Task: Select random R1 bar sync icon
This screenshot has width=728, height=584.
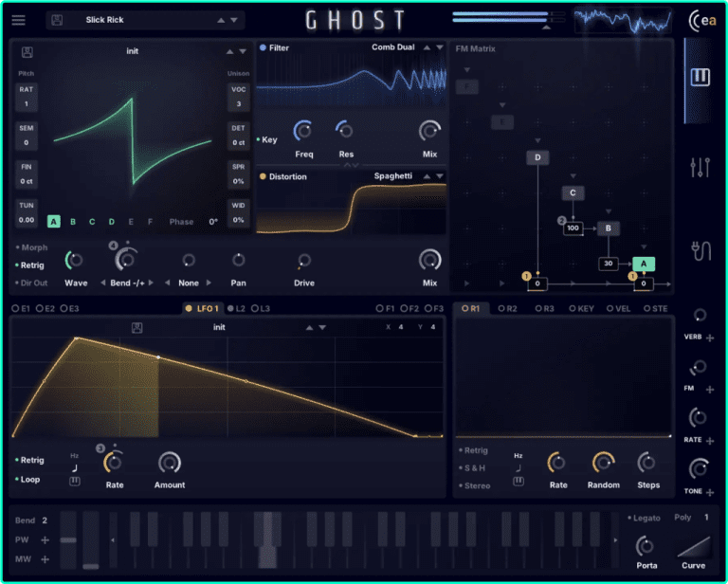Action: (x=519, y=481)
